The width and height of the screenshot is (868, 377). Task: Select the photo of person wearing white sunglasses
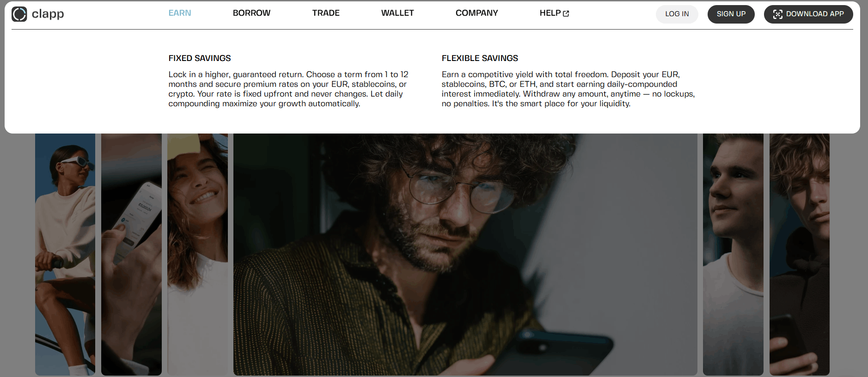click(x=65, y=254)
